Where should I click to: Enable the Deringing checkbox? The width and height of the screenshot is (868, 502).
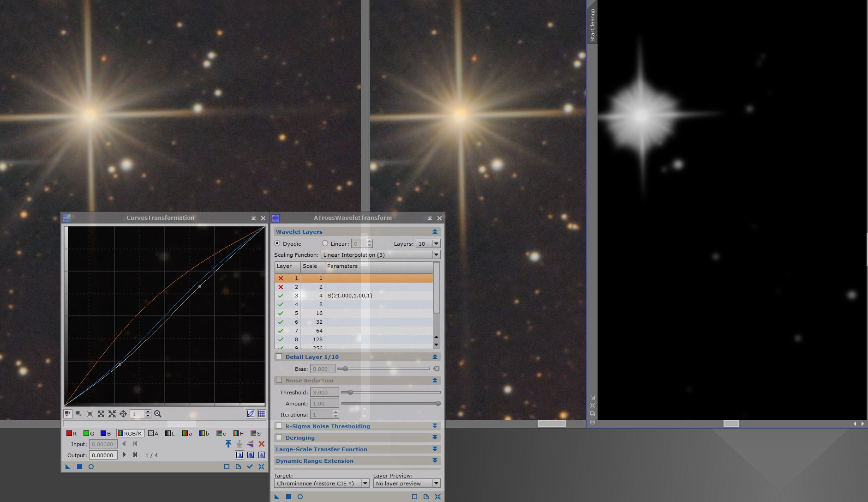point(279,437)
